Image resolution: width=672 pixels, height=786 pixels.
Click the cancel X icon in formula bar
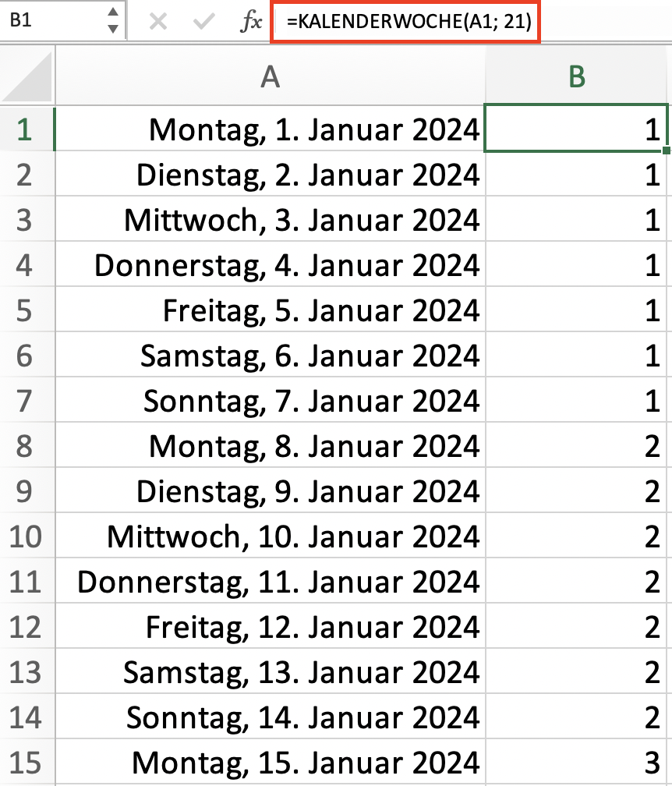tap(157, 21)
